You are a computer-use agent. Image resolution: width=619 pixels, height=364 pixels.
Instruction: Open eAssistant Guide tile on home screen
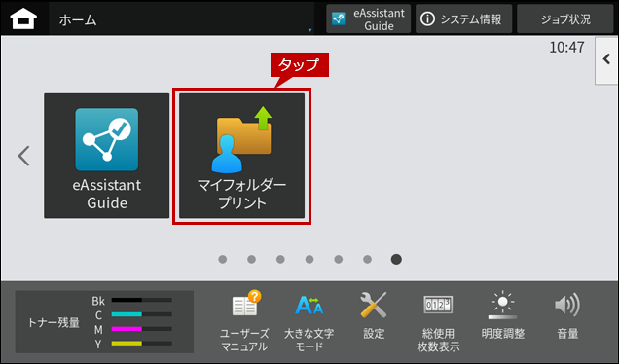tap(107, 156)
